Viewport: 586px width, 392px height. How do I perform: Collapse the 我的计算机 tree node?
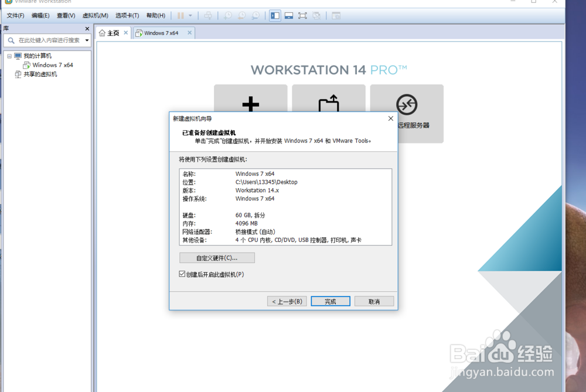pos(9,56)
